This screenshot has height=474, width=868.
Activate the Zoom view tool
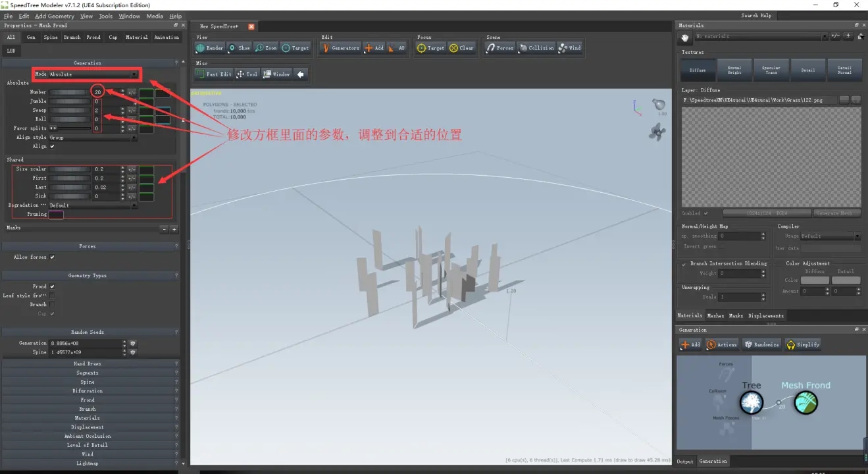tap(267, 48)
